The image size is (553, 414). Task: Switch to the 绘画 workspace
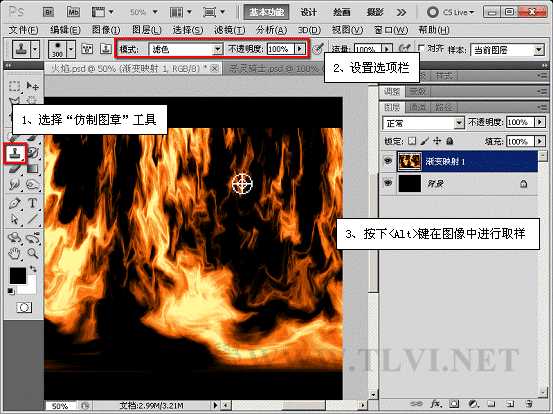click(x=341, y=12)
